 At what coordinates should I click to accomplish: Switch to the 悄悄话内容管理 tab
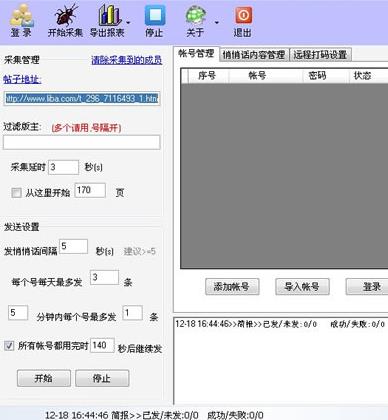point(254,55)
